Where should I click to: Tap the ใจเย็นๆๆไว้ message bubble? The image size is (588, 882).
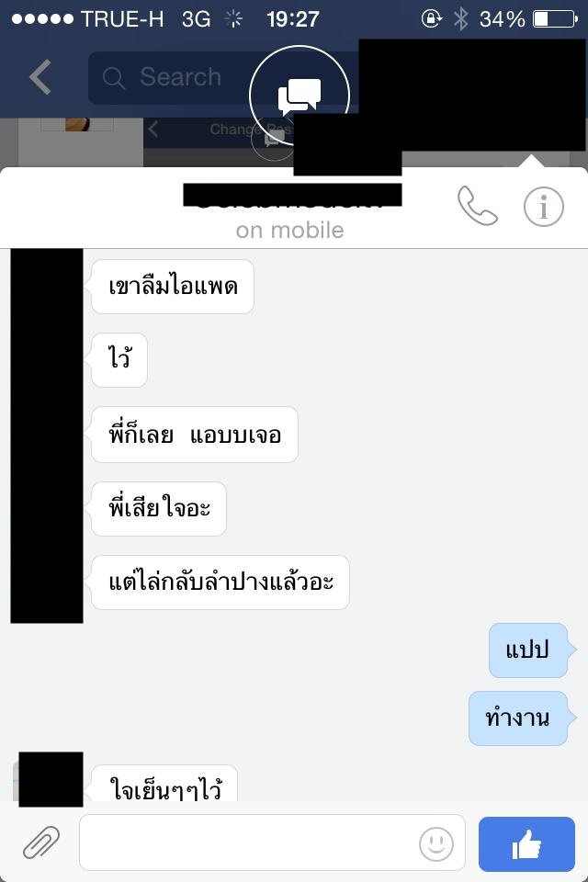coord(164,784)
